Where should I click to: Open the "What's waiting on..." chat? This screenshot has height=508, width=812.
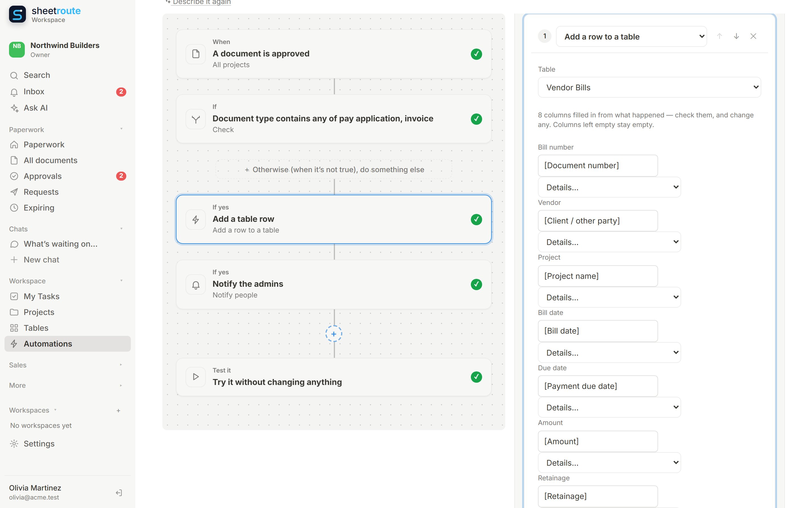tap(67, 244)
